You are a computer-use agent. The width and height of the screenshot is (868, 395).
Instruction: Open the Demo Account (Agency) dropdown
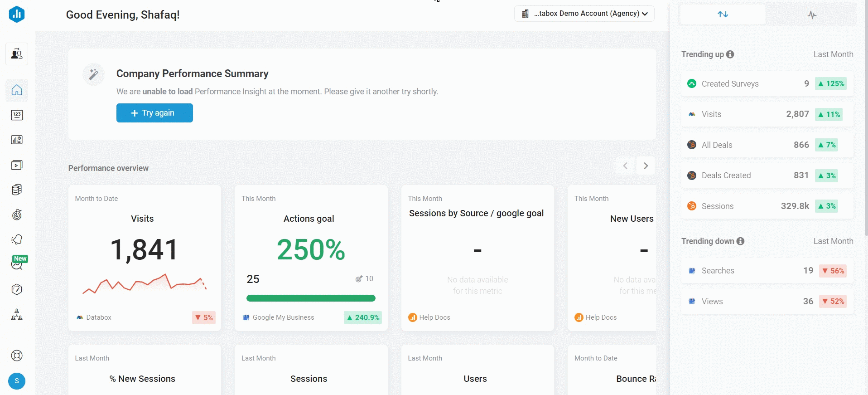tap(584, 14)
